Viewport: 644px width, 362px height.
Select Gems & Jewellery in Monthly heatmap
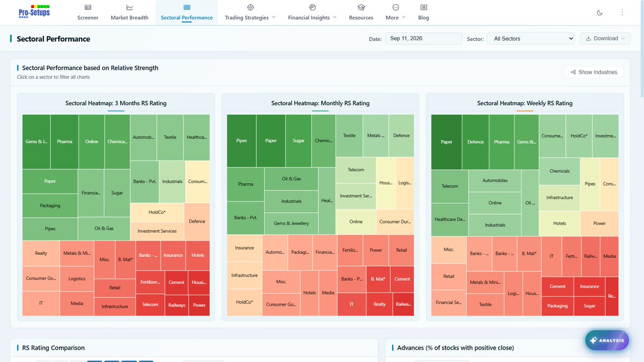point(291,223)
